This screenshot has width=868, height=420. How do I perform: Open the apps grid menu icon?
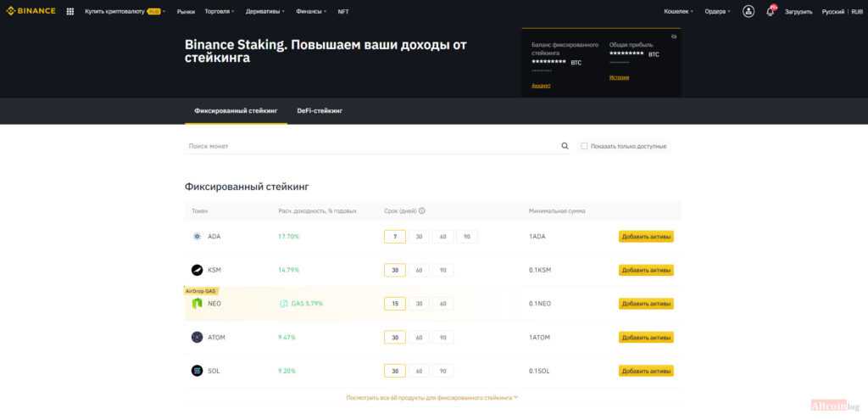pos(70,12)
